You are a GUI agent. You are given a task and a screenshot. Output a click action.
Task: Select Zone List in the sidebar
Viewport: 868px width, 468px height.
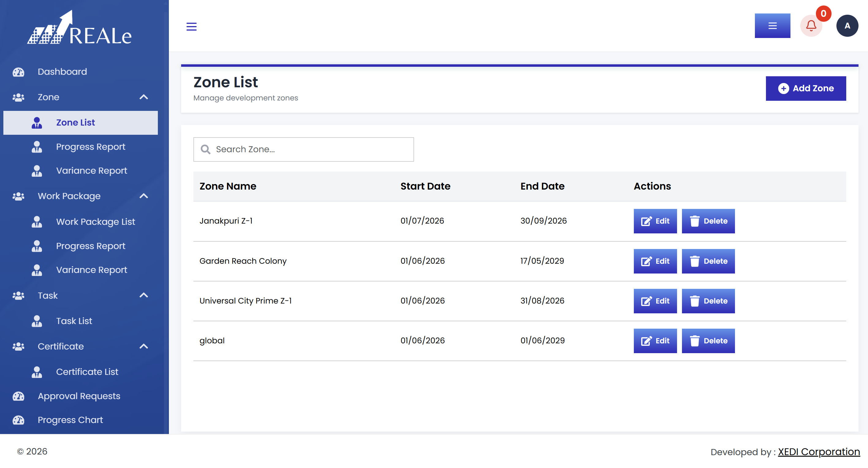pos(81,123)
